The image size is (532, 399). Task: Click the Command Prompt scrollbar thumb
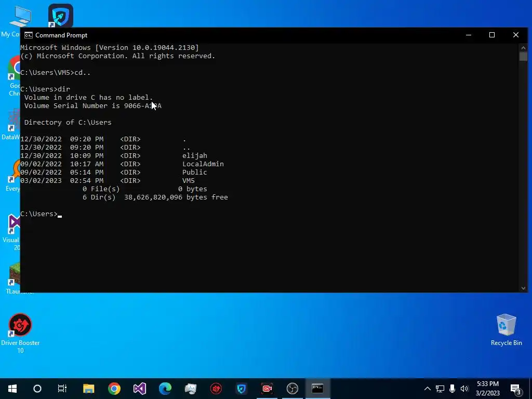(523, 56)
